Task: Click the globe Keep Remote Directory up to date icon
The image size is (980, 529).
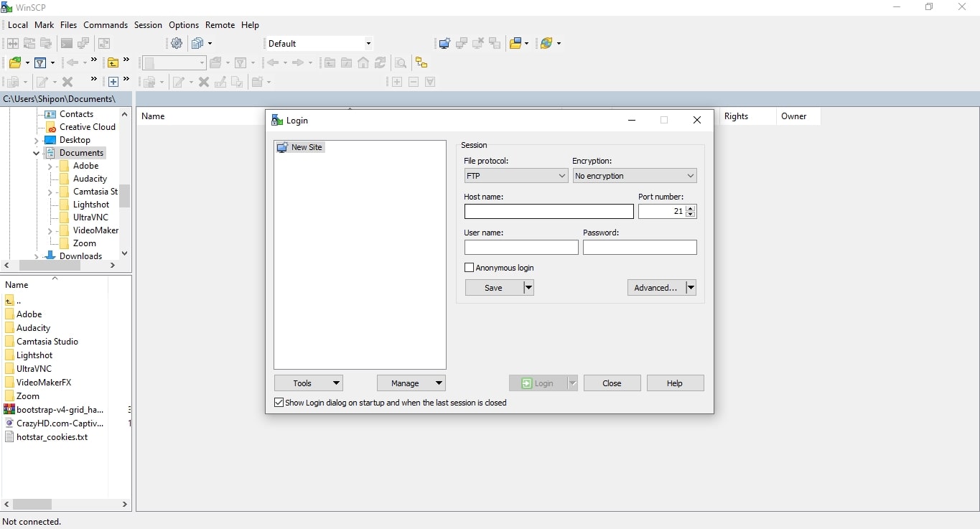Action: [x=546, y=43]
